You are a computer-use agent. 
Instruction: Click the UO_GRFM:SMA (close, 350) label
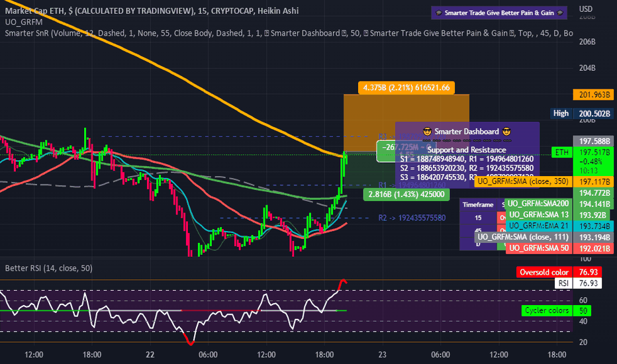(523, 181)
